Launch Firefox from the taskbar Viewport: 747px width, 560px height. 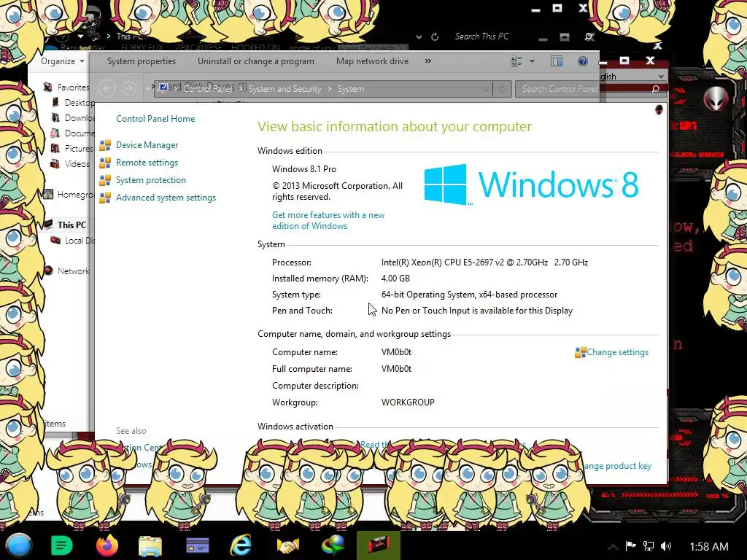click(x=107, y=545)
